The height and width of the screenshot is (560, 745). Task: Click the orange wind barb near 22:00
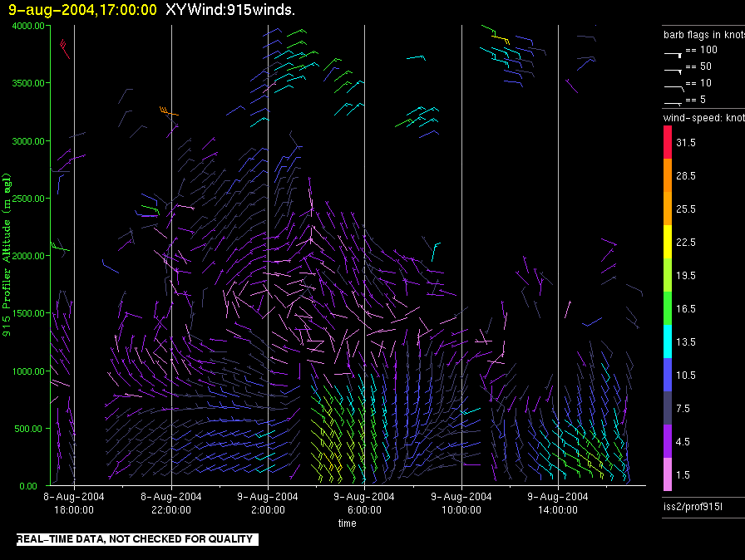tap(169, 111)
